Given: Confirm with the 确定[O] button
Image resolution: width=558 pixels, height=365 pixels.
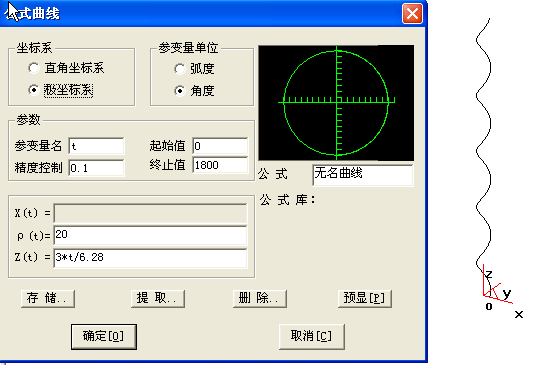Looking at the screenshot, I should [x=104, y=337].
